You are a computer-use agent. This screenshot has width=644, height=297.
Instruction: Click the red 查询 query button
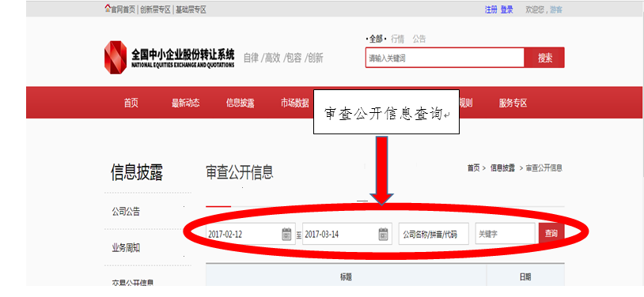551,234
